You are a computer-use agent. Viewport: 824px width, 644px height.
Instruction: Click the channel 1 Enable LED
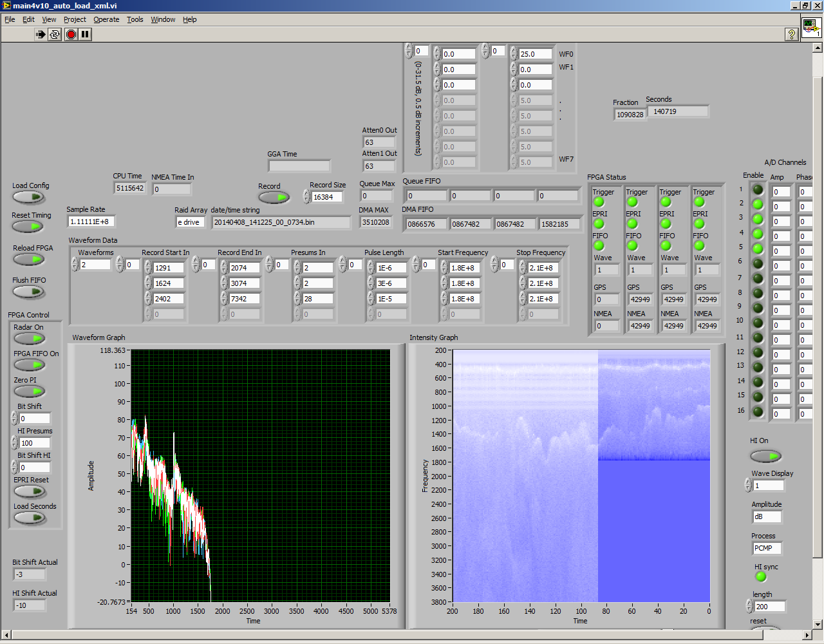click(x=758, y=189)
